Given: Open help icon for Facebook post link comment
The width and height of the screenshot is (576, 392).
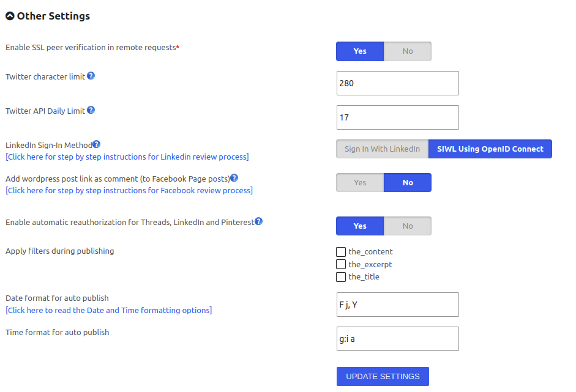Looking at the screenshot, I should click(x=234, y=178).
